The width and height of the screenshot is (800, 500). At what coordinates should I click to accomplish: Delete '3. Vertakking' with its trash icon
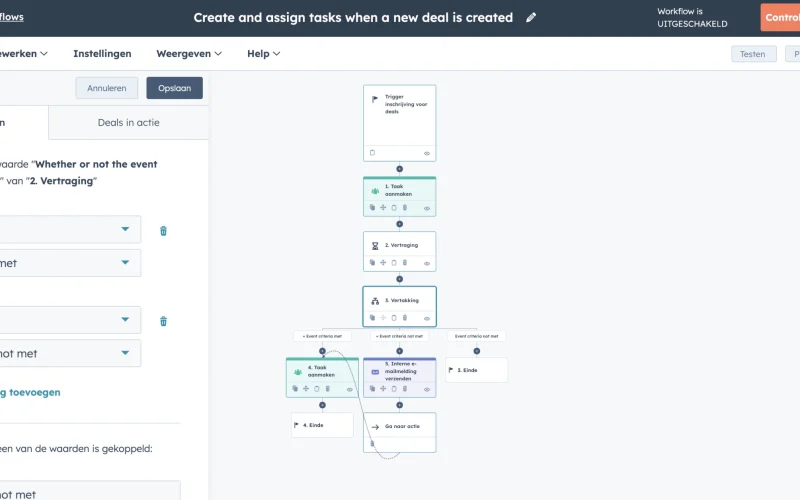405,318
